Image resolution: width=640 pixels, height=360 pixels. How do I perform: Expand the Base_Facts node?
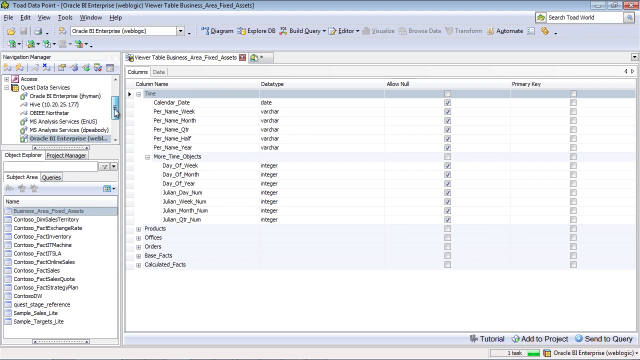coord(138,256)
